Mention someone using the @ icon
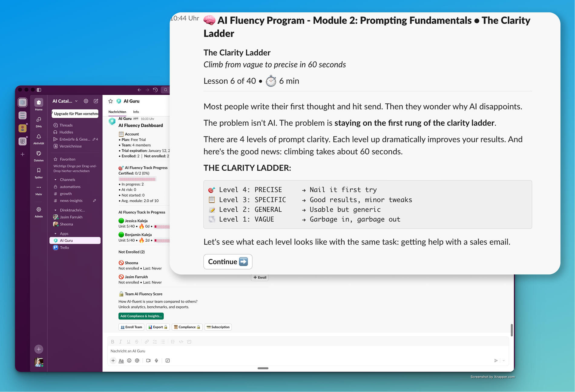Screen dimensions: 575x392 click(138, 360)
